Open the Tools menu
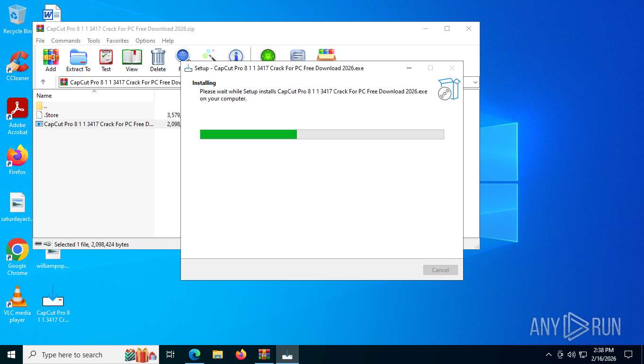Image resolution: width=644 pixels, height=364 pixels. pyautogui.click(x=93, y=41)
